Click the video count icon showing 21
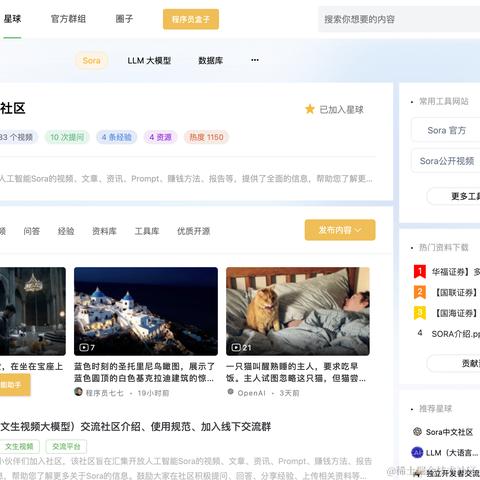480x480 pixels. 236,347
